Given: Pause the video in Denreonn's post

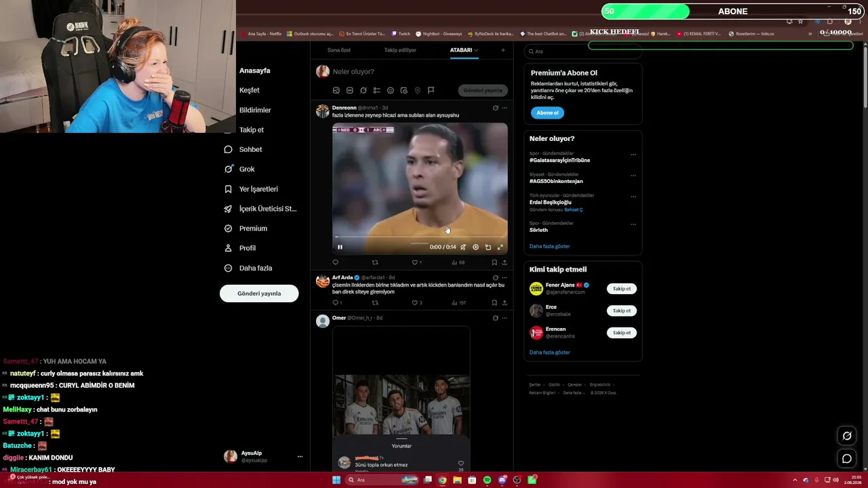Looking at the screenshot, I should pos(340,247).
